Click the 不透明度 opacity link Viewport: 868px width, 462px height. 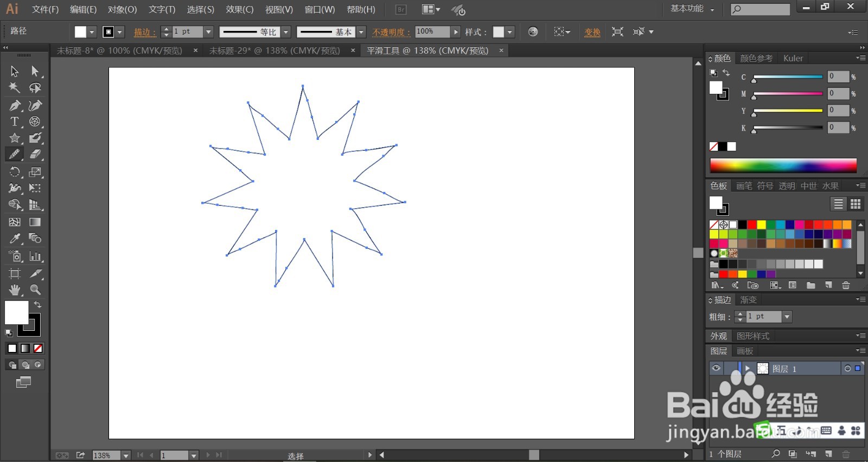[x=391, y=32]
